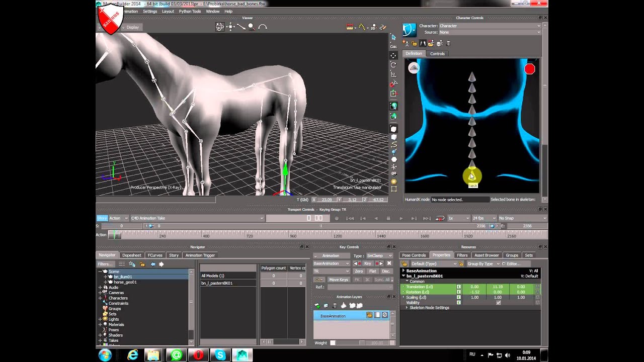Open the Character dropdown
This screenshot has width=644, height=362.
490,26
